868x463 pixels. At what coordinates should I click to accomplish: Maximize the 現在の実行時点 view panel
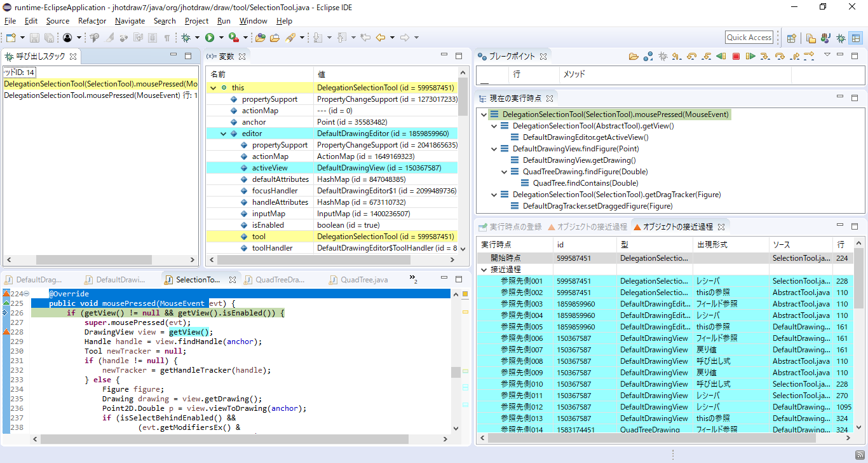click(855, 97)
